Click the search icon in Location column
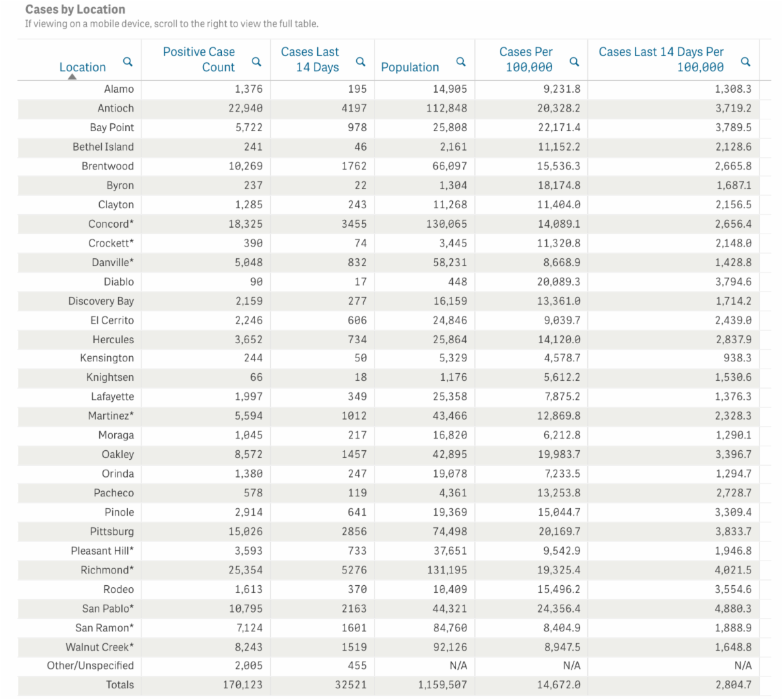The height and width of the screenshot is (700, 783). point(128,62)
